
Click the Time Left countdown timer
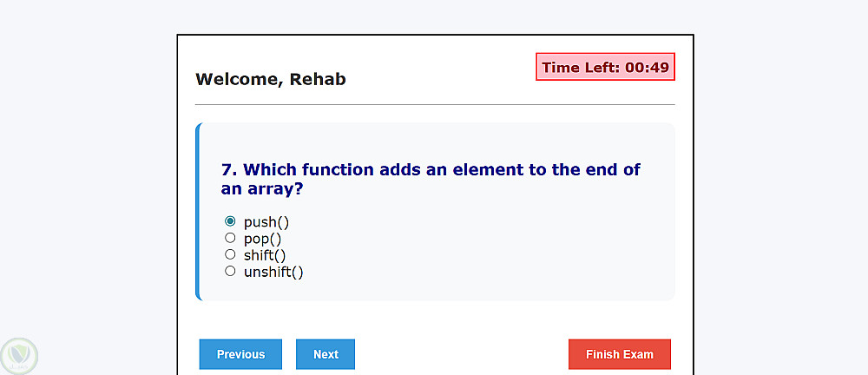(x=605, y=67)
